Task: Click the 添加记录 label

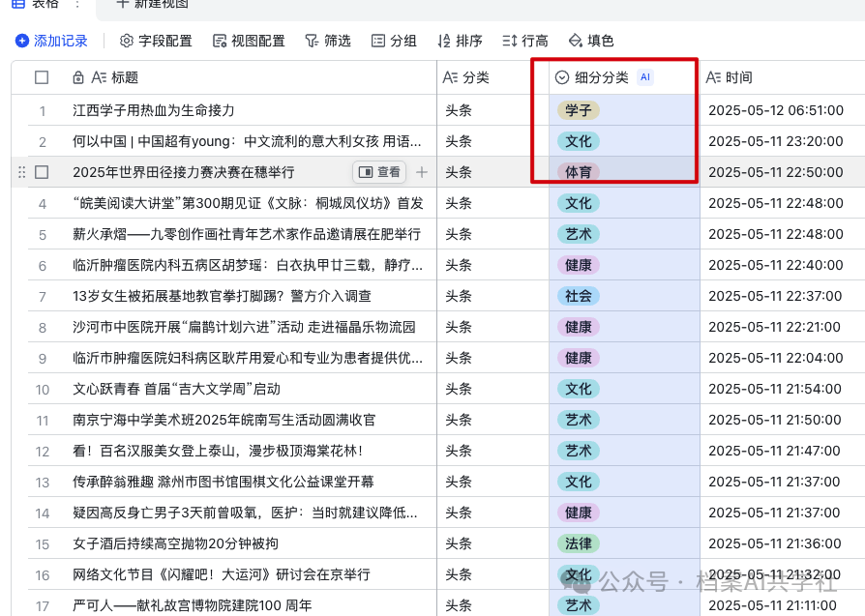Action: [61, 41]
